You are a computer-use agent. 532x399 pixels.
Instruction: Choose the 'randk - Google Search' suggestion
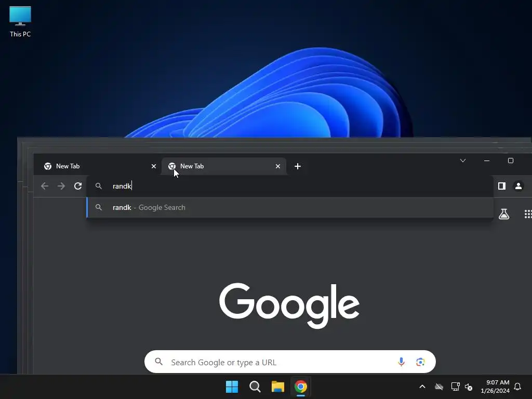pos(290,207)
